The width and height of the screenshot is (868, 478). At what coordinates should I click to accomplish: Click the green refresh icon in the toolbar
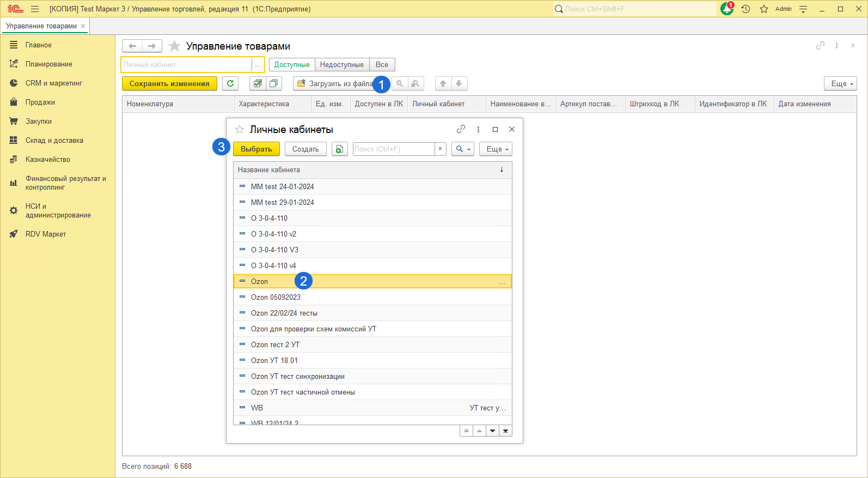pyautogui.click(x=230, y=83)
